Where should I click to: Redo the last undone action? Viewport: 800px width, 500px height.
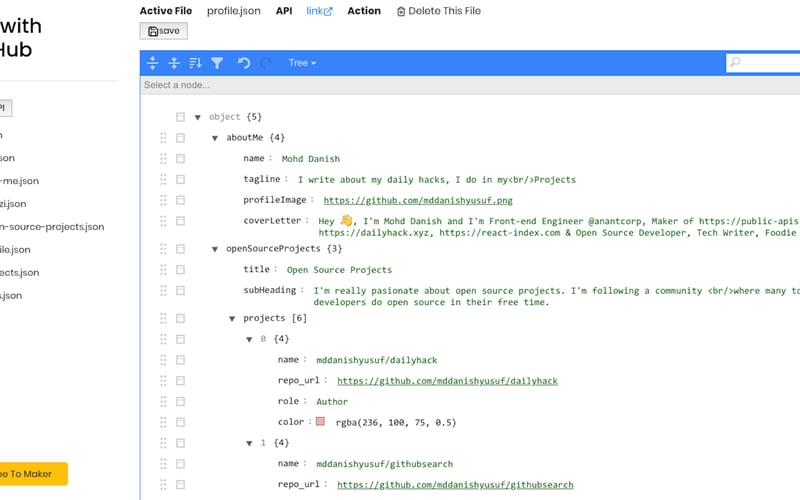pos(265,63)
